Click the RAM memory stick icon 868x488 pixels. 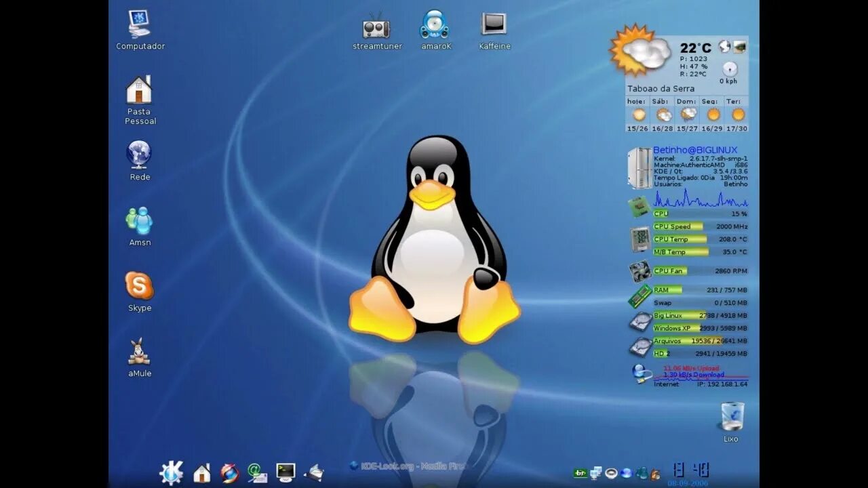[x=639, y=296]
